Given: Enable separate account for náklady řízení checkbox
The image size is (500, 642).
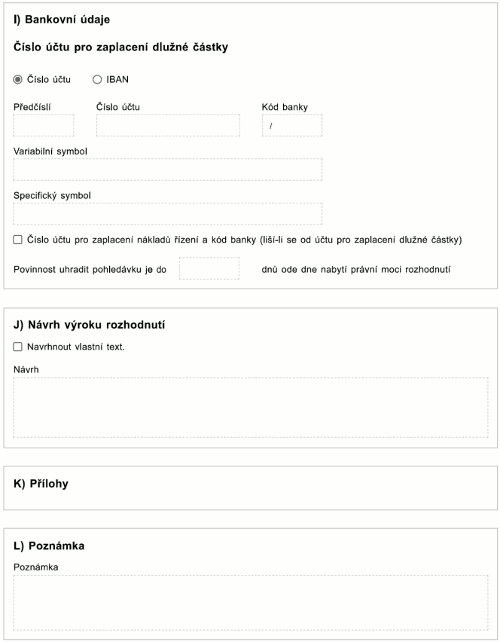Looking at the screenshot, I should click(x=18, y=240).
